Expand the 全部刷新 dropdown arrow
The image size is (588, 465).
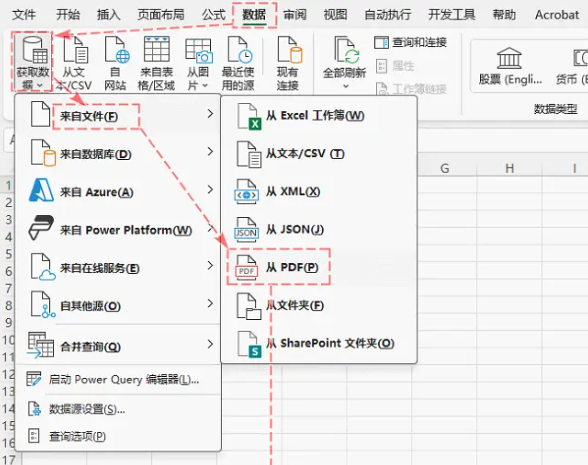pyautogui.click(x=346, y=86)
